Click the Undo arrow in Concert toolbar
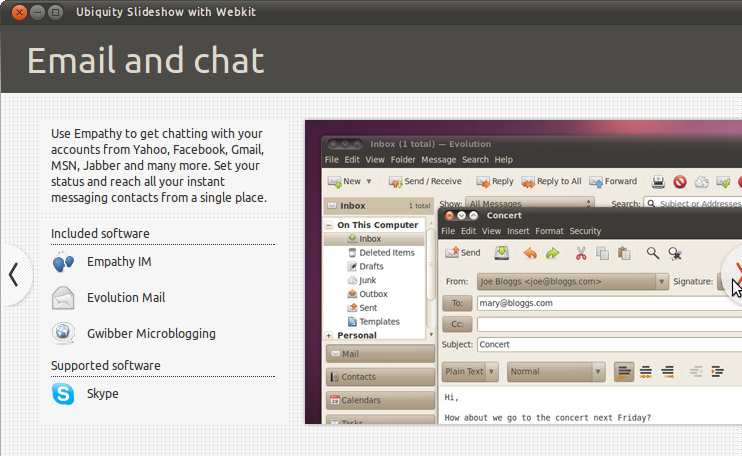The image size is (742, 456). tap(529, 253)
